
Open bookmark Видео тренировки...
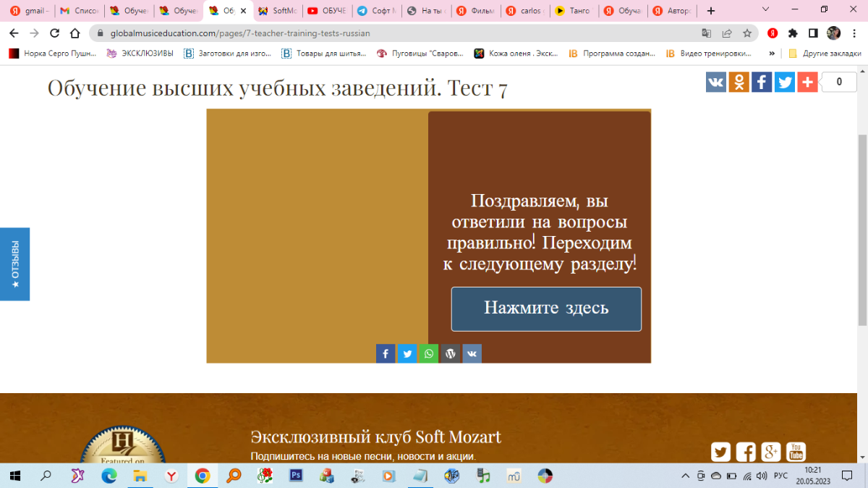click(x=708, y=54)
